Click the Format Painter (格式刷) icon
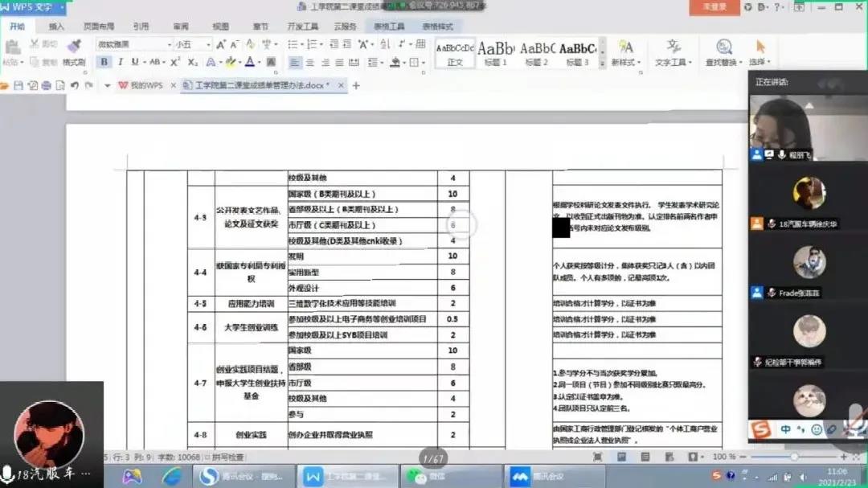 (x=74, y=51)
